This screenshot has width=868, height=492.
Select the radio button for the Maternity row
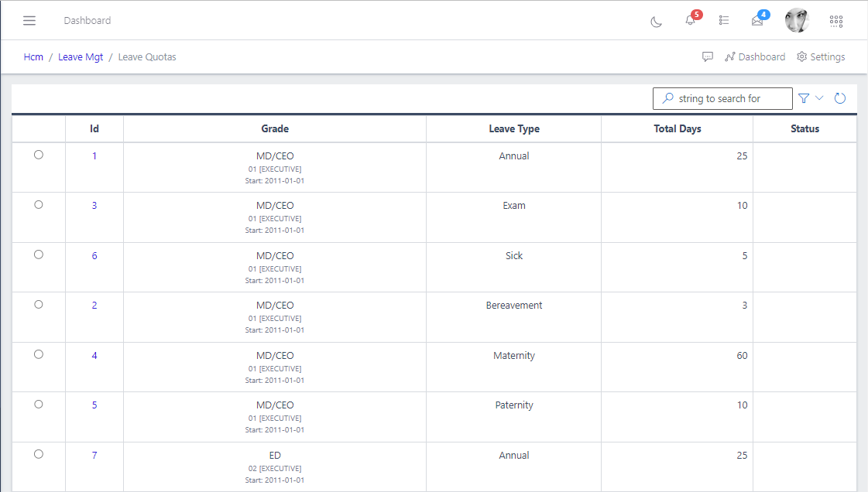38,354
